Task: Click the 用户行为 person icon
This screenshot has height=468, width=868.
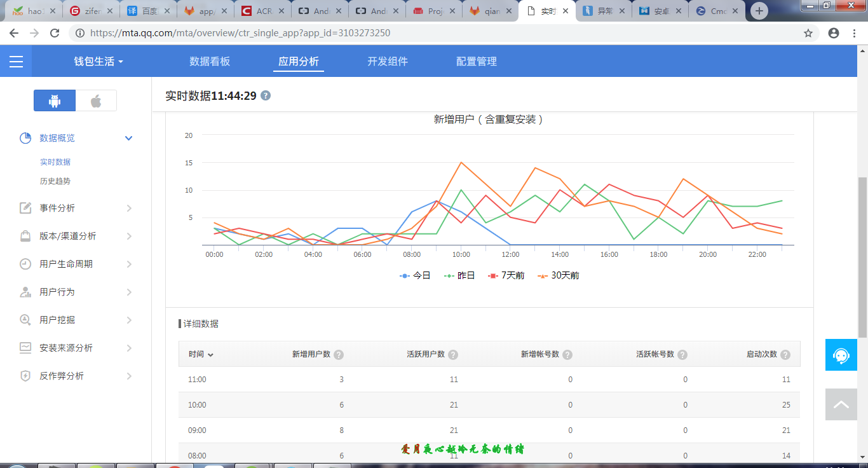Action: click(x=25, y=292)
